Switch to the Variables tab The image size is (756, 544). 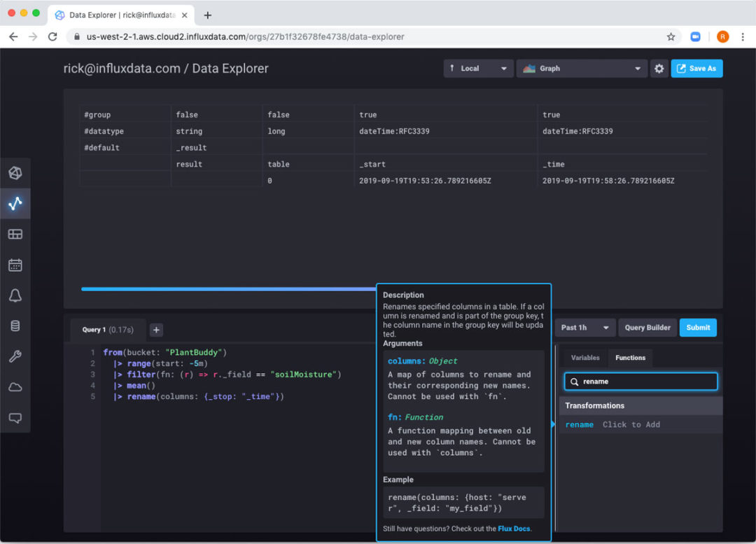click(x=585, y=358)
